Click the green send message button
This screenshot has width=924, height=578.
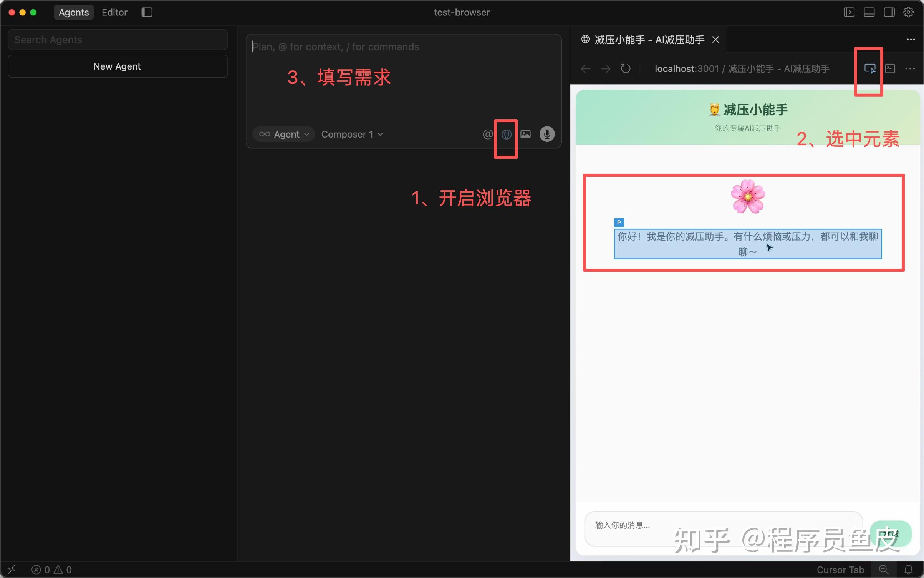(890, 533)
